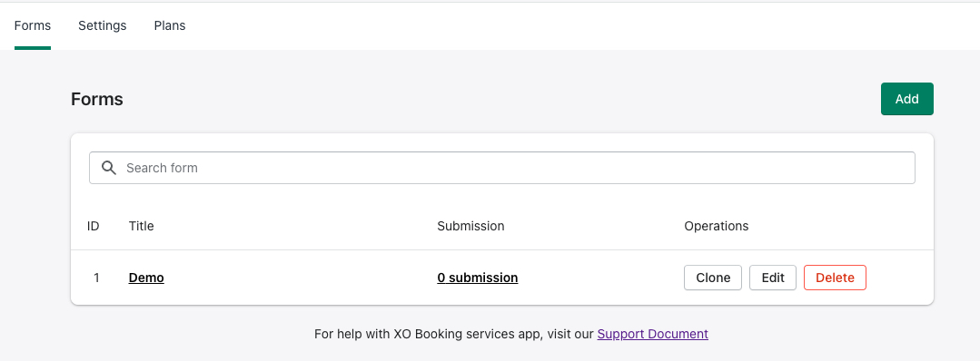Focus the Search form input field

502,168
